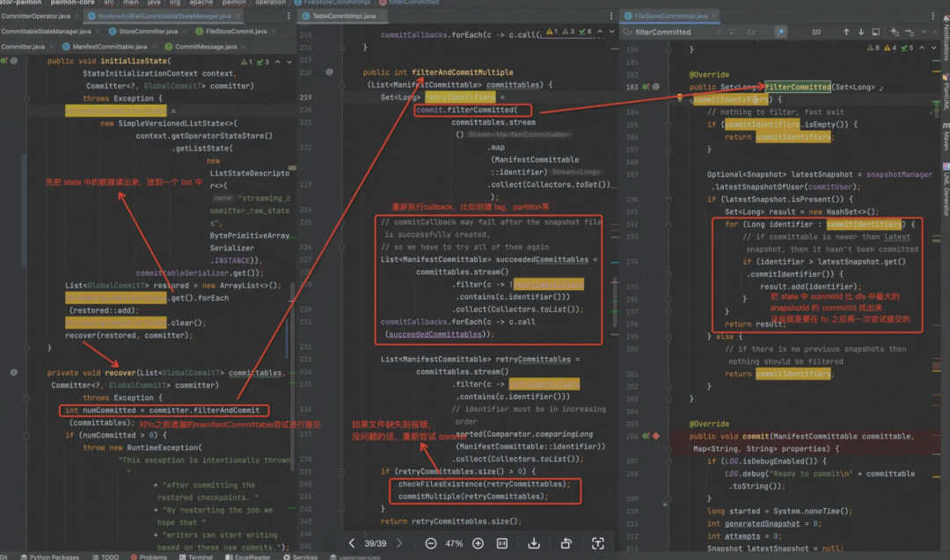950x560 pixels.
Task: Click the red breakpoint marker on the commit method line
Action: (x=655, y=436)
